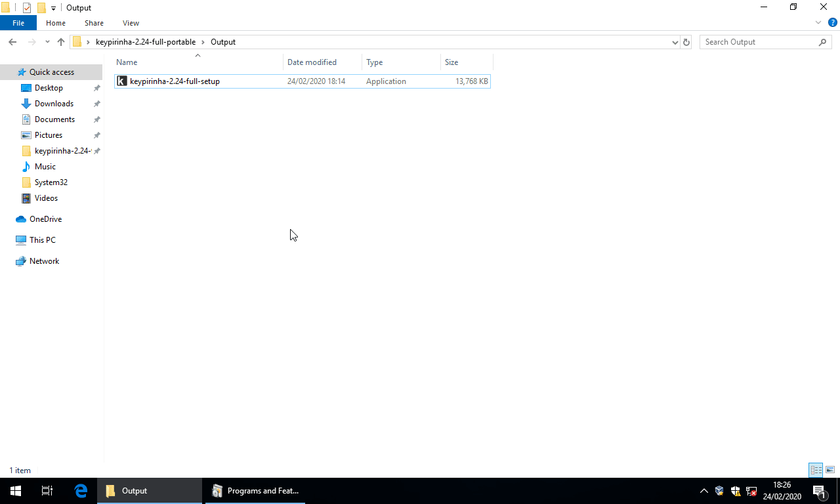Open Customize Quick Access Toolbar dropdown
The width and height of the screenshot is (840, 504).
tap(54, 8)
